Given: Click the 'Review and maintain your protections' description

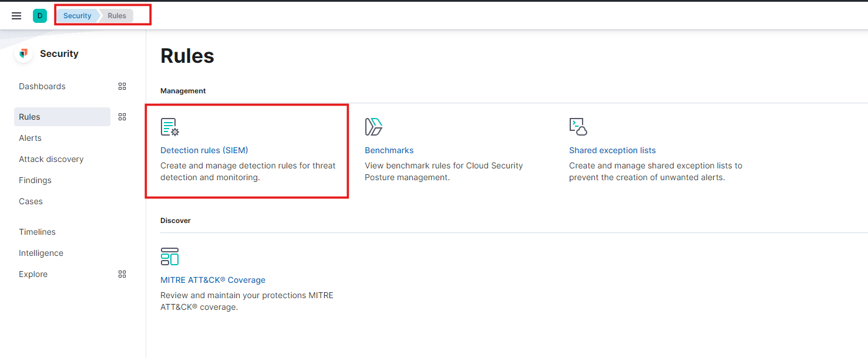Looking at the screenshot, I should tap(247, 301).
